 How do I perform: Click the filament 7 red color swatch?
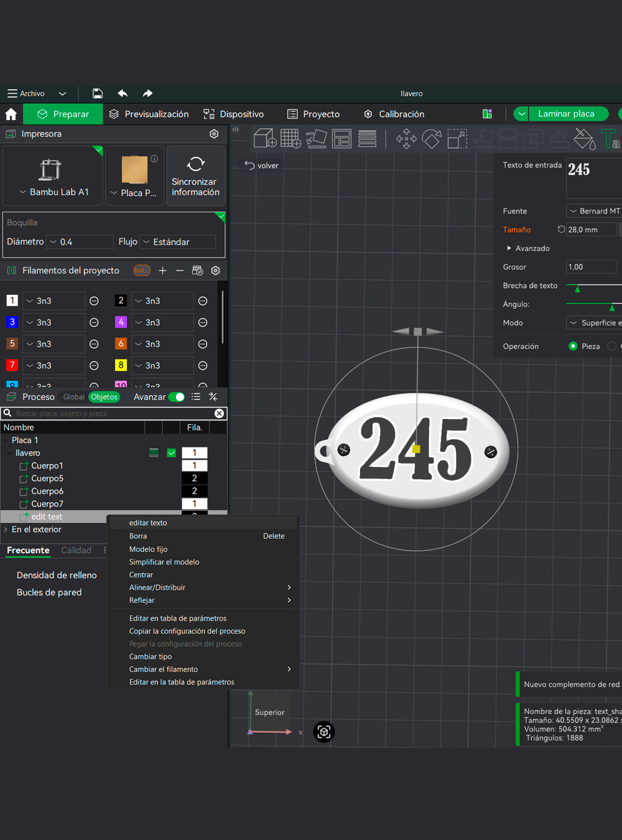[12, 365]
